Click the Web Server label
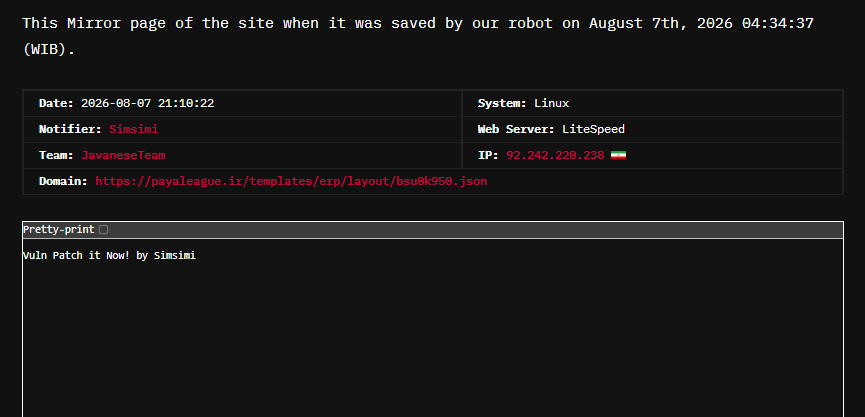The width and height of the screenshot is (865, 417). tap(516, 129)
